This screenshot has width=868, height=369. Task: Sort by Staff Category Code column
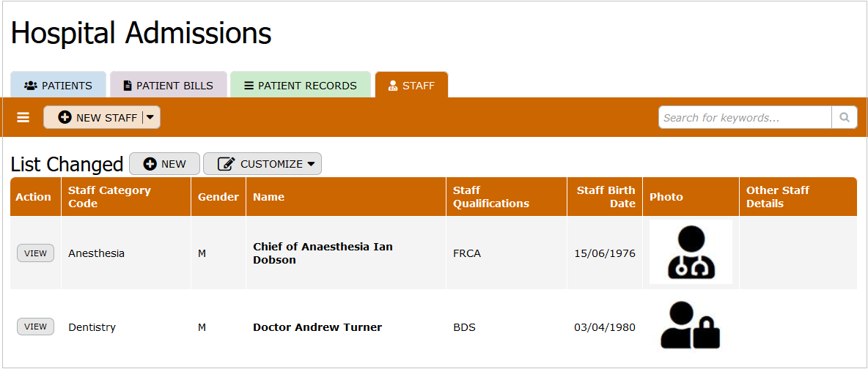coord(109,197)
